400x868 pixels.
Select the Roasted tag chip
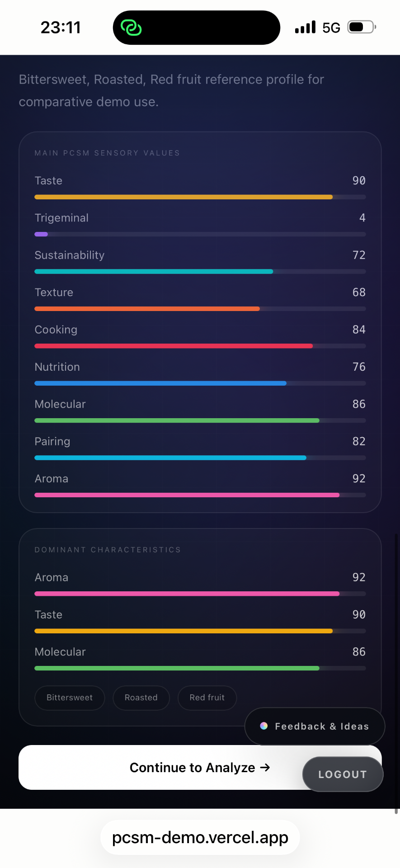coord(141,698)
